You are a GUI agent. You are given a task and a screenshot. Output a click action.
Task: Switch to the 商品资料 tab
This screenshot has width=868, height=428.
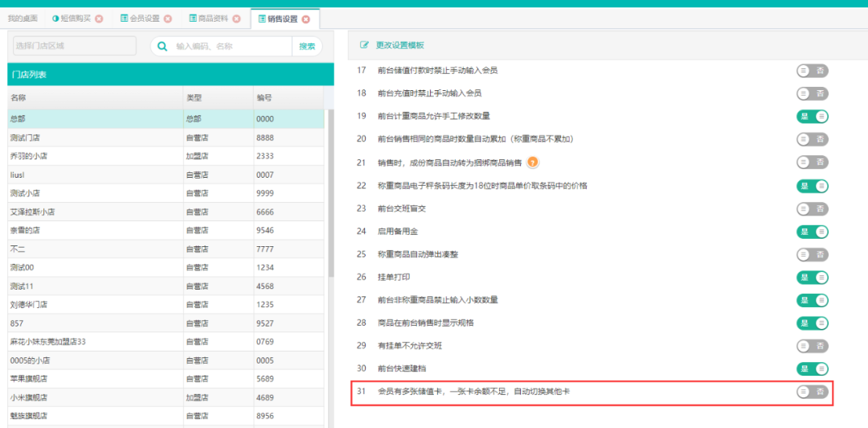pos(212,19)
